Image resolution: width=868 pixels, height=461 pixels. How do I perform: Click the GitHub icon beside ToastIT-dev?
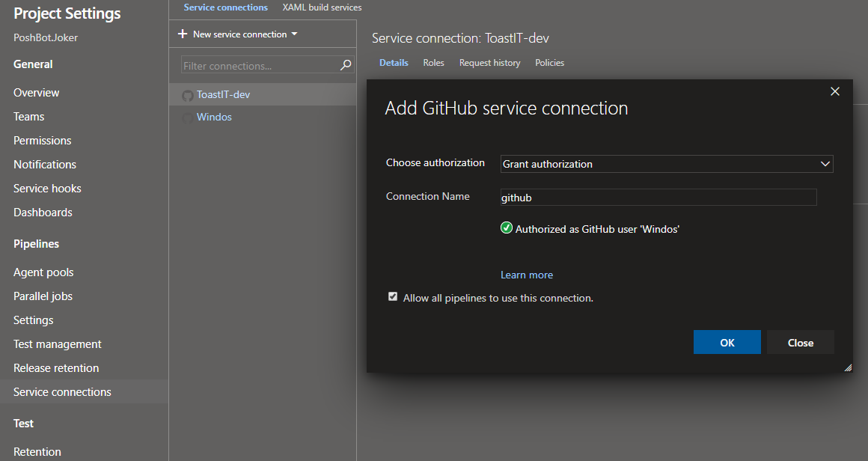[188, 95]
